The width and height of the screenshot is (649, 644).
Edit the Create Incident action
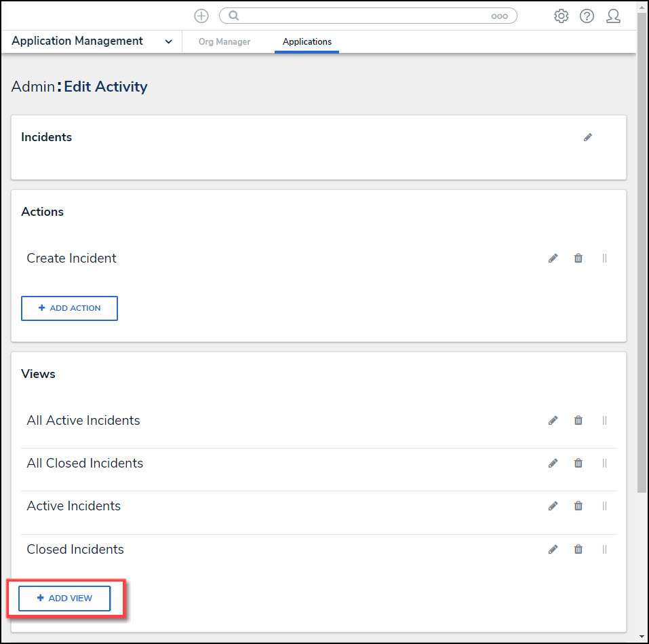click(553, 259)
